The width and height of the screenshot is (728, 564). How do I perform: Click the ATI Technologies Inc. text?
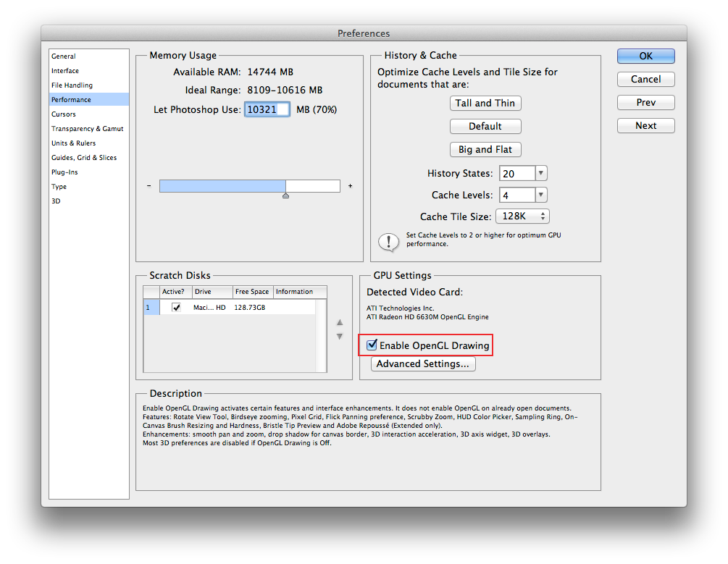tap(400, 308)
